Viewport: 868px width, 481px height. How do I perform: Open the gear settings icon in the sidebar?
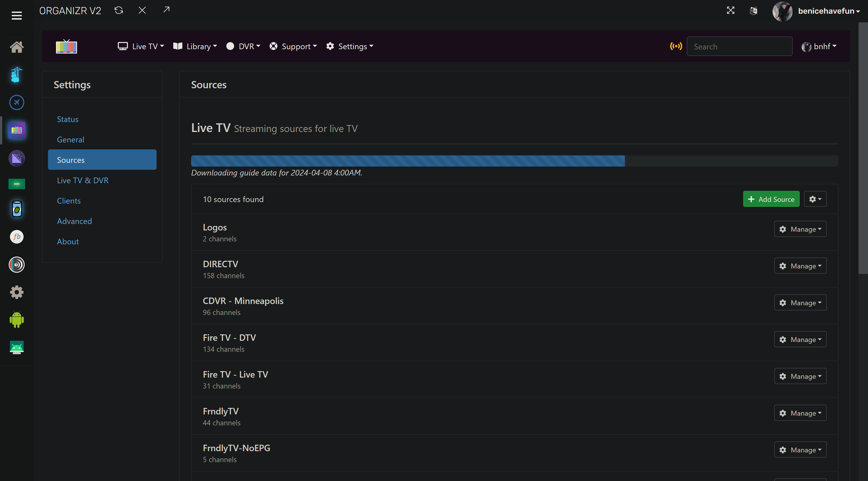click(16, 292)
